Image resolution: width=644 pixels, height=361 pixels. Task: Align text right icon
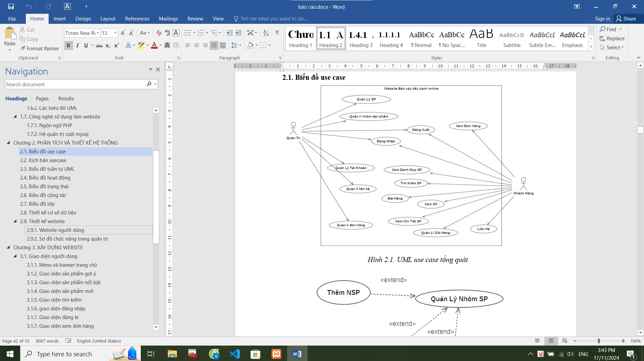205,45
